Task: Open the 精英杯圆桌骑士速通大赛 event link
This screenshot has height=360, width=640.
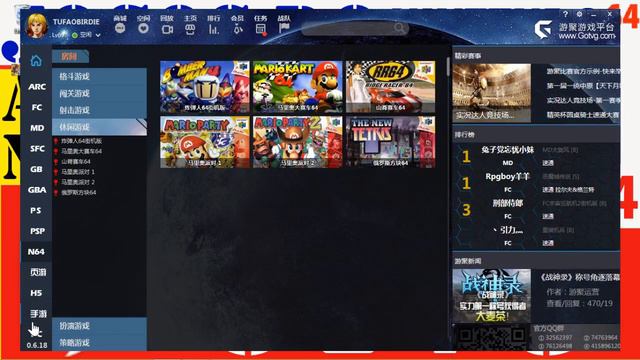Action: pos(583,115)
